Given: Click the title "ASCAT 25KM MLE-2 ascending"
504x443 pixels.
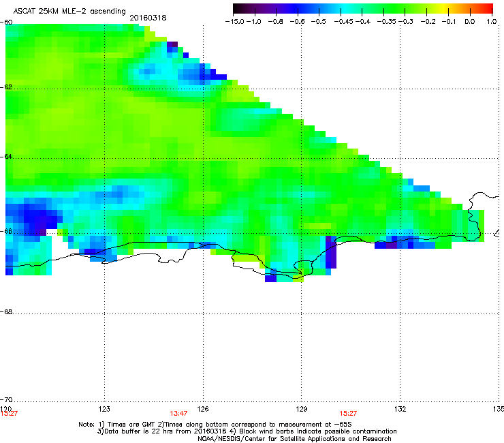Looking at the screenshot, I should (69, 11).
